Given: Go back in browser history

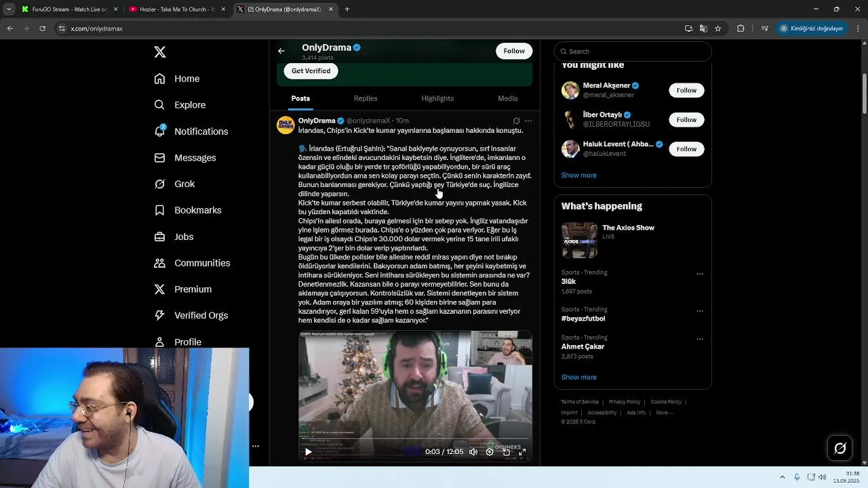Looking at the screenshot, I should [10, 28].
